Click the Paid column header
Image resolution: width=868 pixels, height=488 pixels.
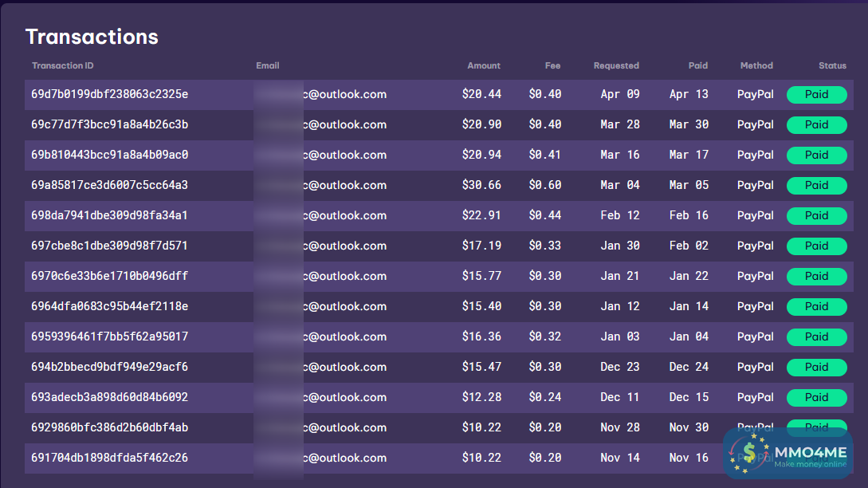tap(698, 65)
